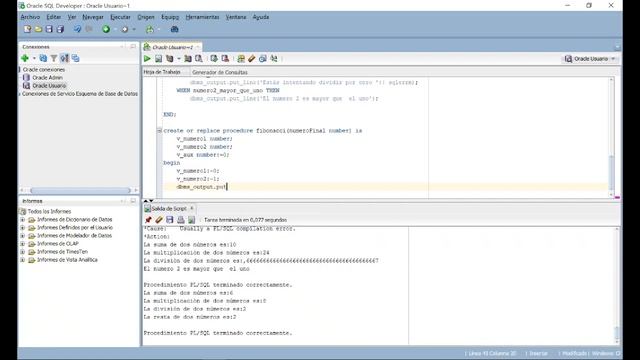Click the Autotrace icon in worksheet toolbar
This screenshot has height=360, width=640.
(x=188, y=59)
